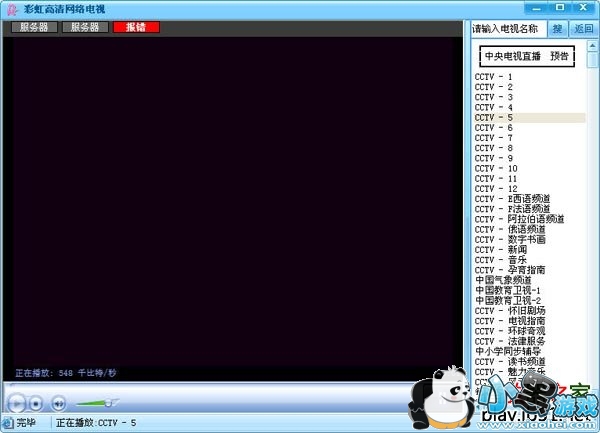Click the channel list scrollbar thumb
This screenshot has width=600, height=433.
(x=592, y=60)
